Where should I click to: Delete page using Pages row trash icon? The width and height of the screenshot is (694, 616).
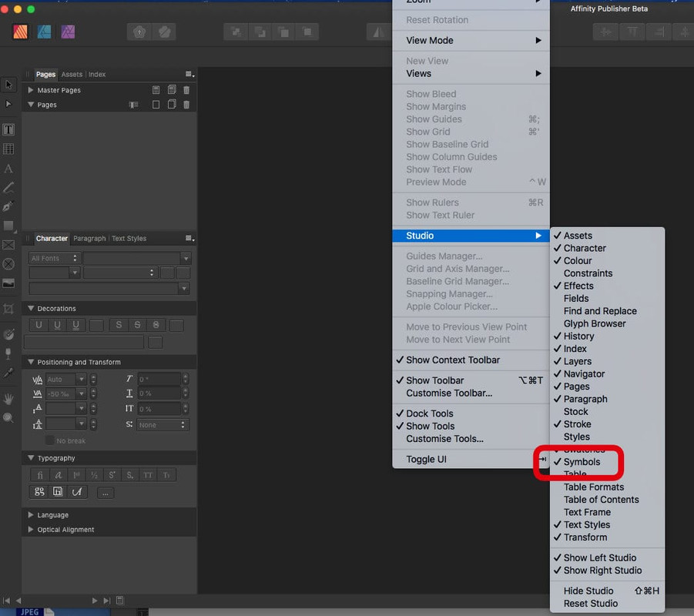coord(186,105)
